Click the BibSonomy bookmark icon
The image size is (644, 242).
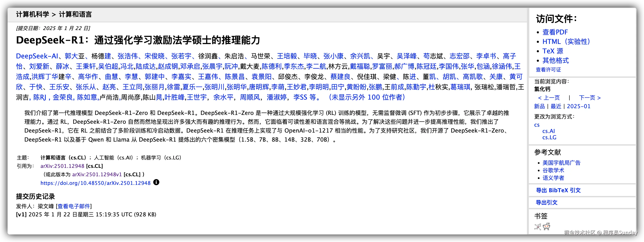[537, 227]
